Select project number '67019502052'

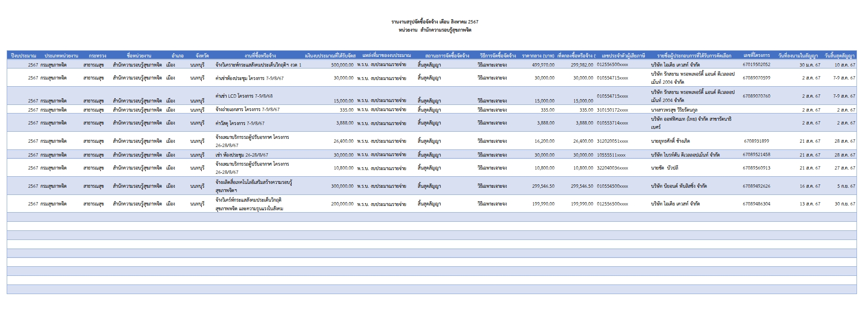click(x=757, y=65)
